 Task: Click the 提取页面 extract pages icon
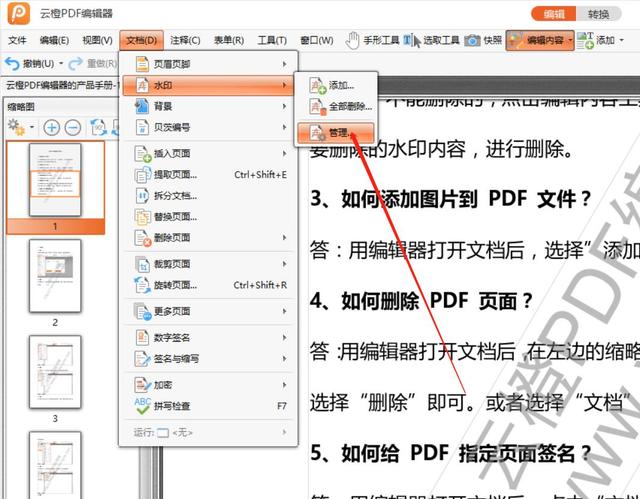[142, 175]
